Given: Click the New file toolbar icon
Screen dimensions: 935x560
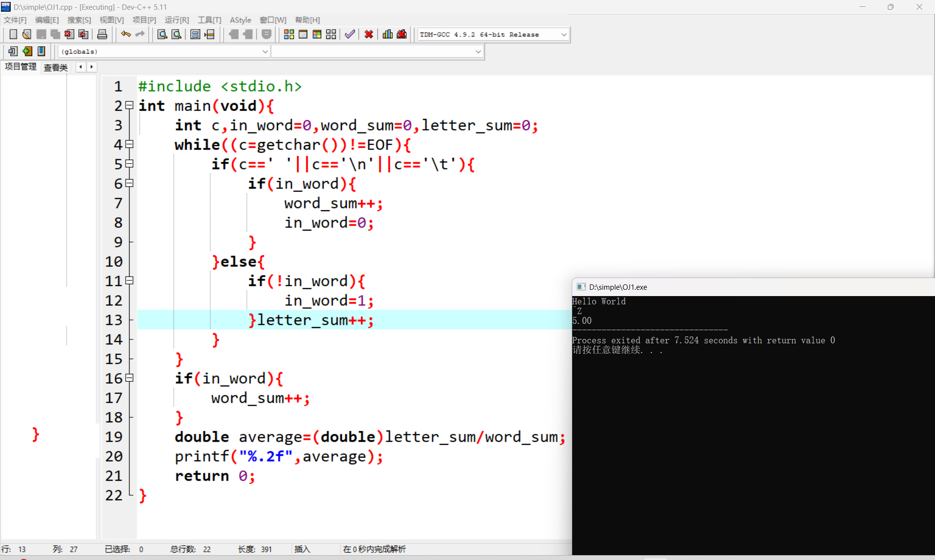Looking at the screenshot, I should (x=13, y=34).
